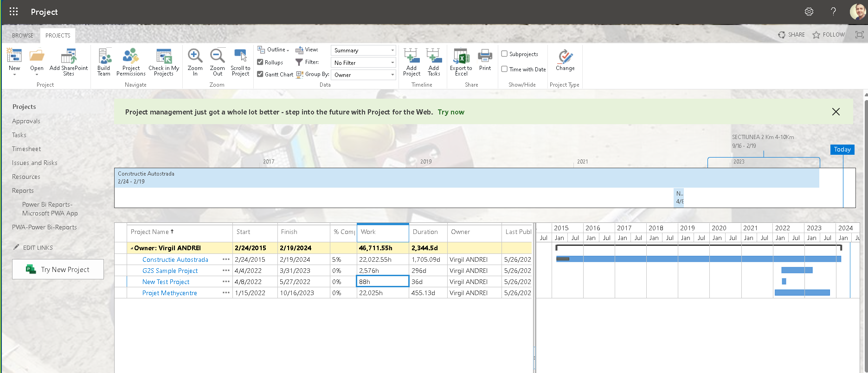Click the New project ribbon icon
Viewport: 868px width, 373px height.
click(x=14, y=57)
